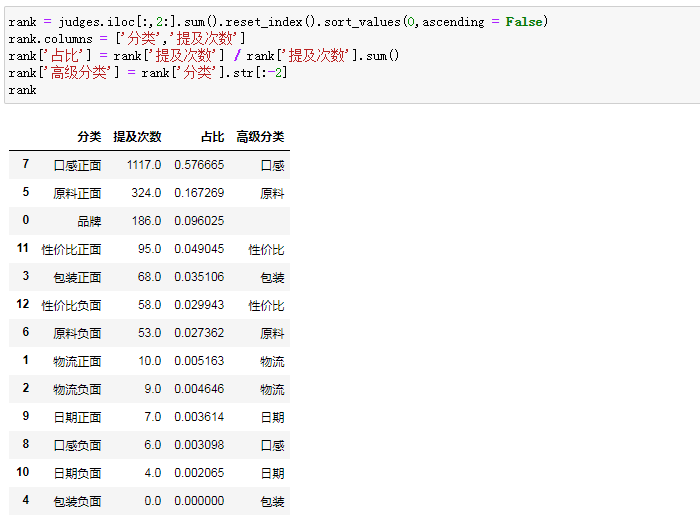700x520 pixels.
Task: Click the '高级分类' string in code
Action: [79, 72]
